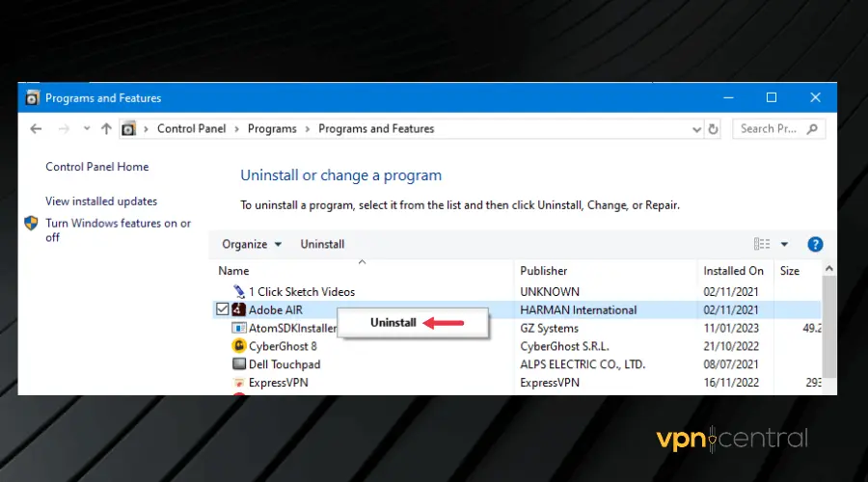Click the 11/01/2023 install date
868x482 pixels.
(731, 328)
